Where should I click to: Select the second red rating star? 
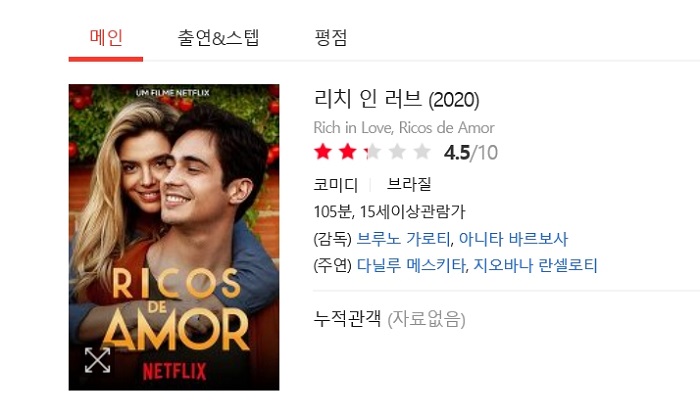347,152
